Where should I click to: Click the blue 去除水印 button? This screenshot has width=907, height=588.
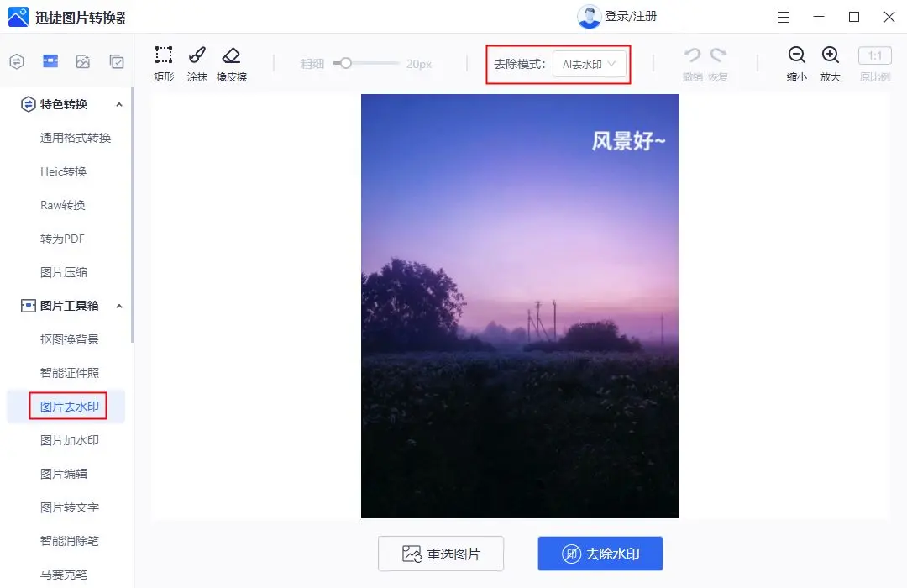click(x=600, y=553)
